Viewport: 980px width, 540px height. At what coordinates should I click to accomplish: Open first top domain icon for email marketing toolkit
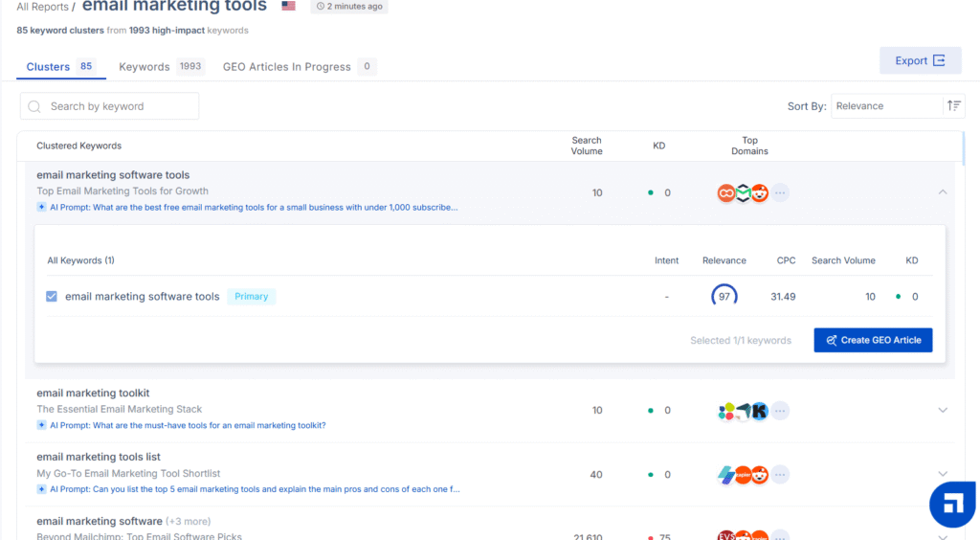tap(725, 411)
